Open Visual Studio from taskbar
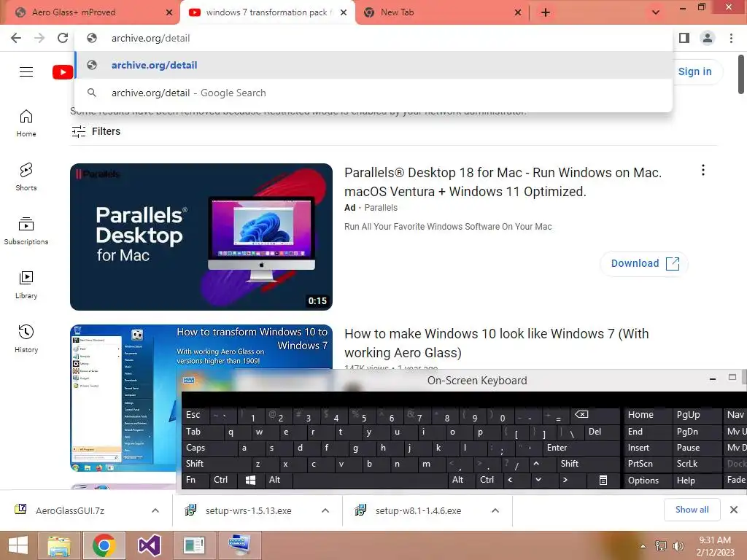Viewport: 747px width, 560px height. (149, 545)
